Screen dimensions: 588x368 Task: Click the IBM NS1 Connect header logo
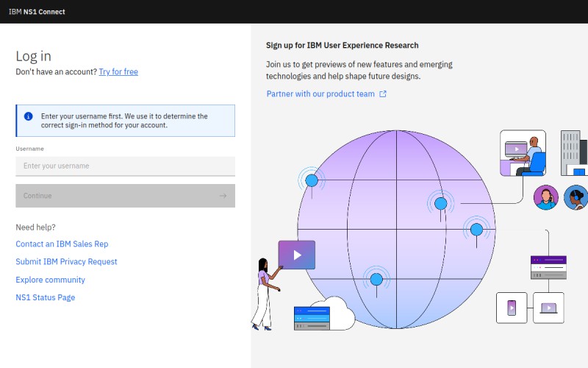pyautogui.click(x=37, y=12)
